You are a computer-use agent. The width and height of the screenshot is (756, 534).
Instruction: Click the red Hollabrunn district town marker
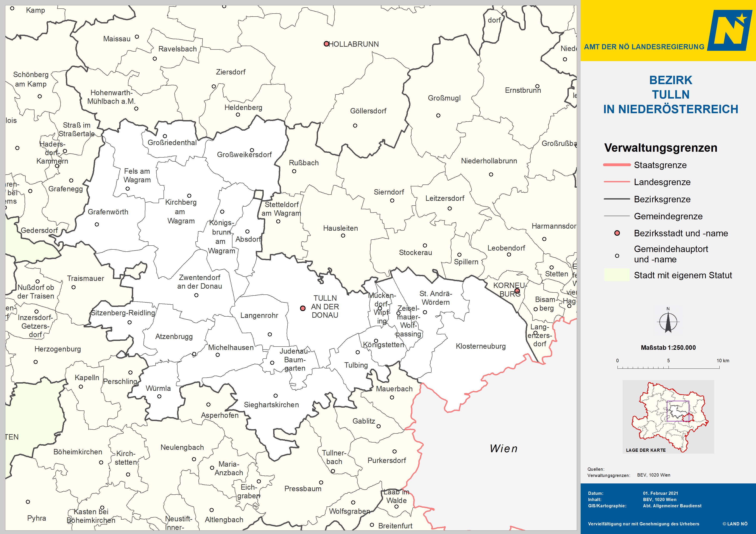(x=326, y=44)
